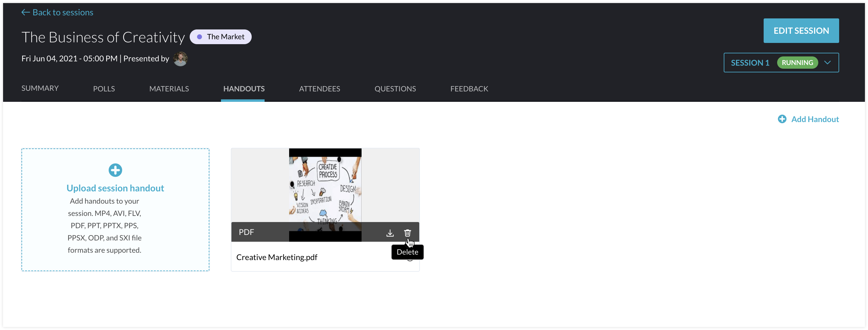Screen dimensions: 868x330
Task: Click the supported file formats description
Action: click(x=104, y=225)
